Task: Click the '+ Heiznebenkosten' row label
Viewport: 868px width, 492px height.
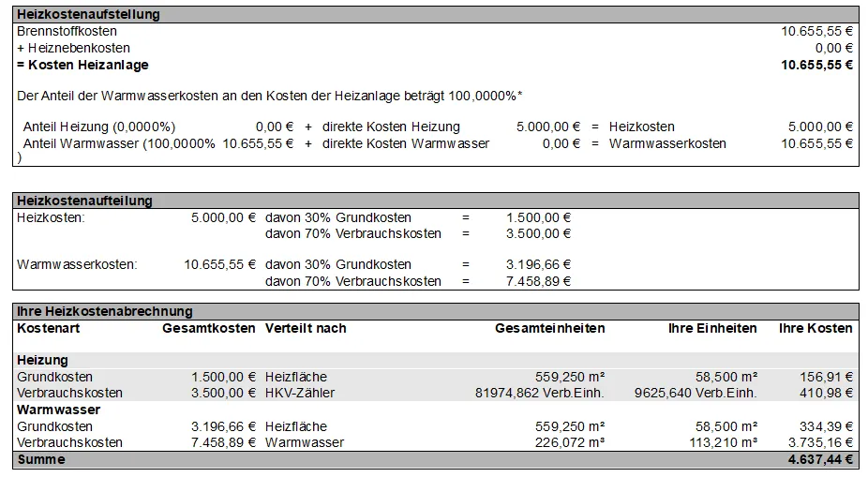Action: point(73,48)
